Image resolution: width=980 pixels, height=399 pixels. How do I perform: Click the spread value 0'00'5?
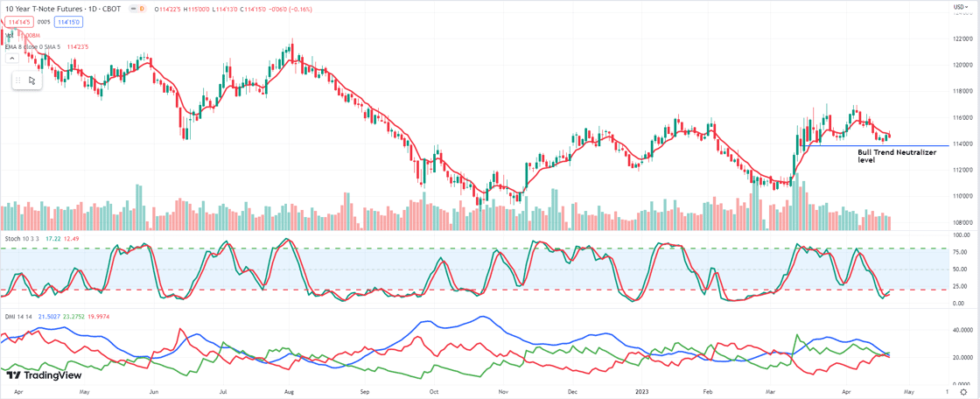43,22
